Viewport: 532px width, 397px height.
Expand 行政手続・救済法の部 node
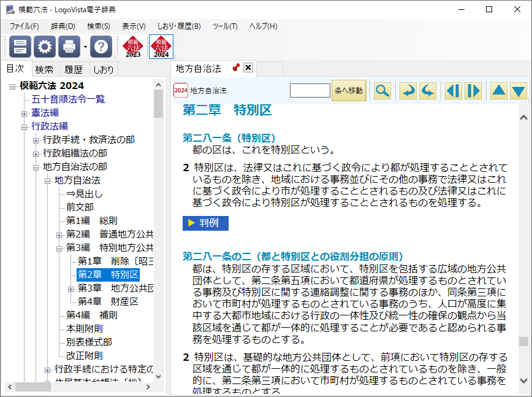36,141
